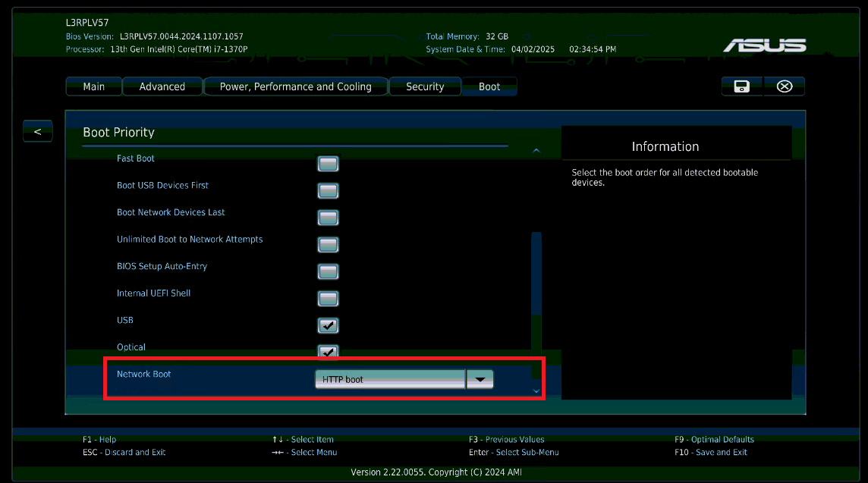Collapse the Boot Priority section chevron
This screenshot has width=868, height=483.
point(536,149)
